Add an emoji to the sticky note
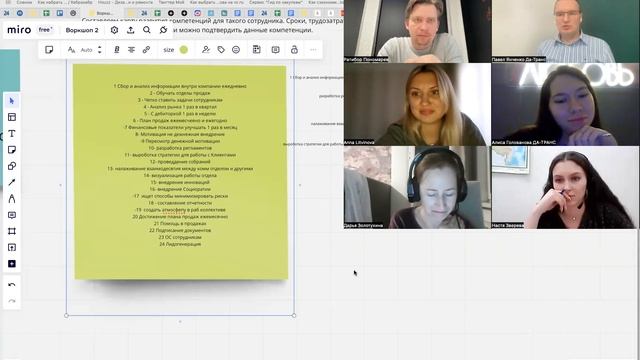The height and width of the screenshot is (360, 640). tap(236, 50)
